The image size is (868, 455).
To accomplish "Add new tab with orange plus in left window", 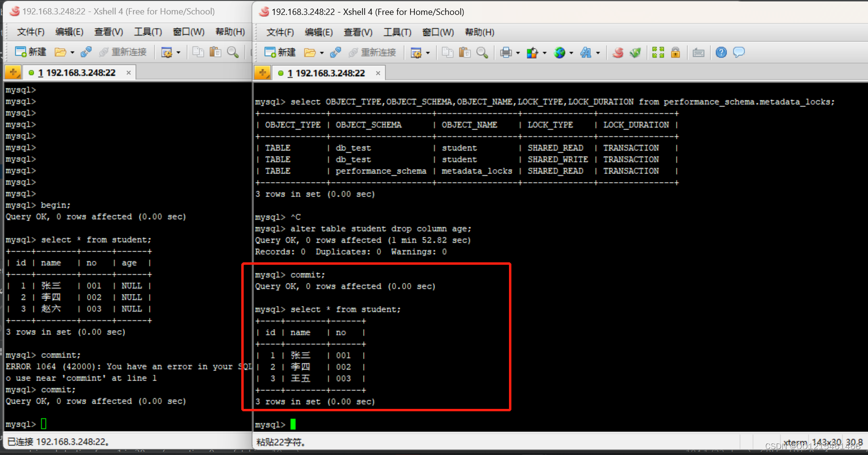I will 13,73.
